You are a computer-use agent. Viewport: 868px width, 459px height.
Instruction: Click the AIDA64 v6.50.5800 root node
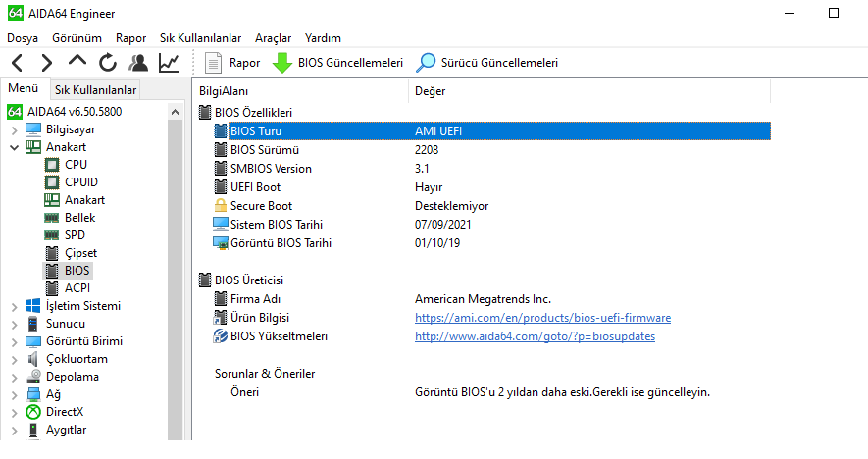[75, 111]
